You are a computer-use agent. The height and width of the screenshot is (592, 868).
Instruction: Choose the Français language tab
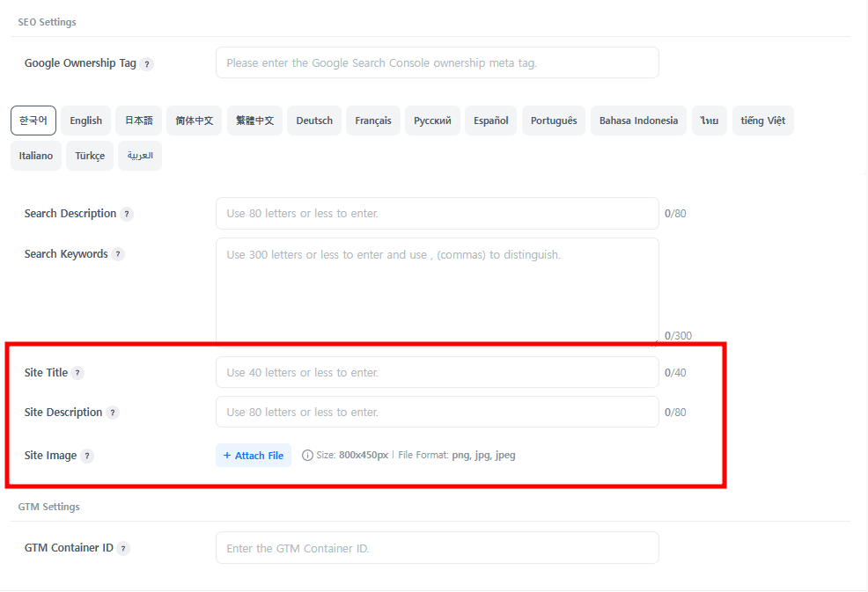(x=373, y=121)
